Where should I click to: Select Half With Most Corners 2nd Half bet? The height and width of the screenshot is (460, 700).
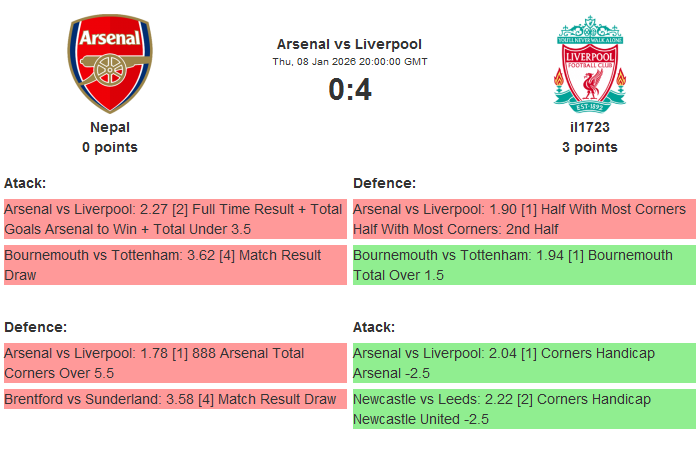(523, 219)
